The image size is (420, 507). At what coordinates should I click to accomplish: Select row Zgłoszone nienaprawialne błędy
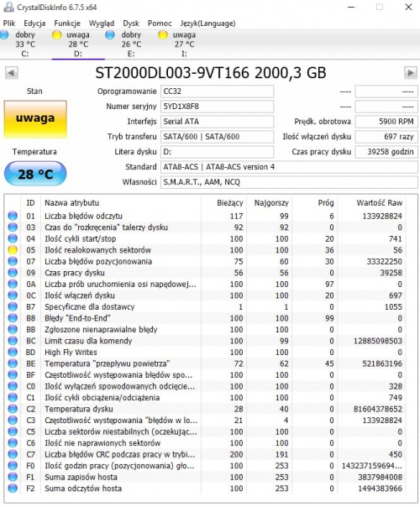[206, 330]
